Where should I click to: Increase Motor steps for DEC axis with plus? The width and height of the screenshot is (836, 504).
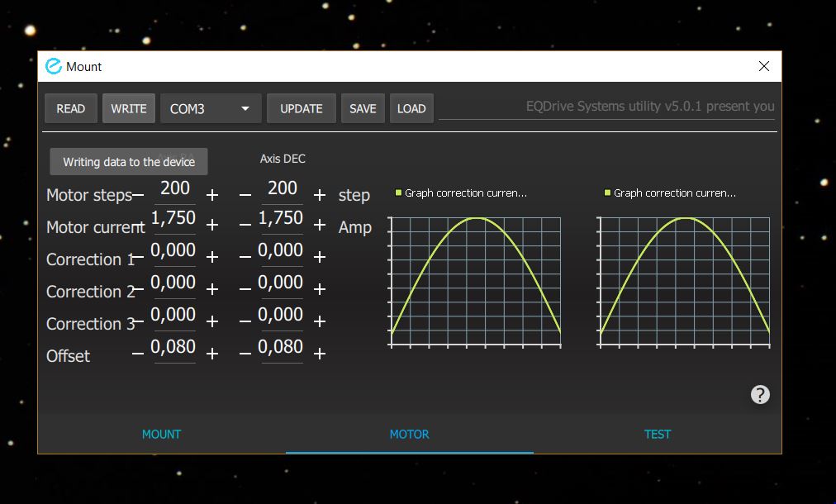(x=320, y=195)
